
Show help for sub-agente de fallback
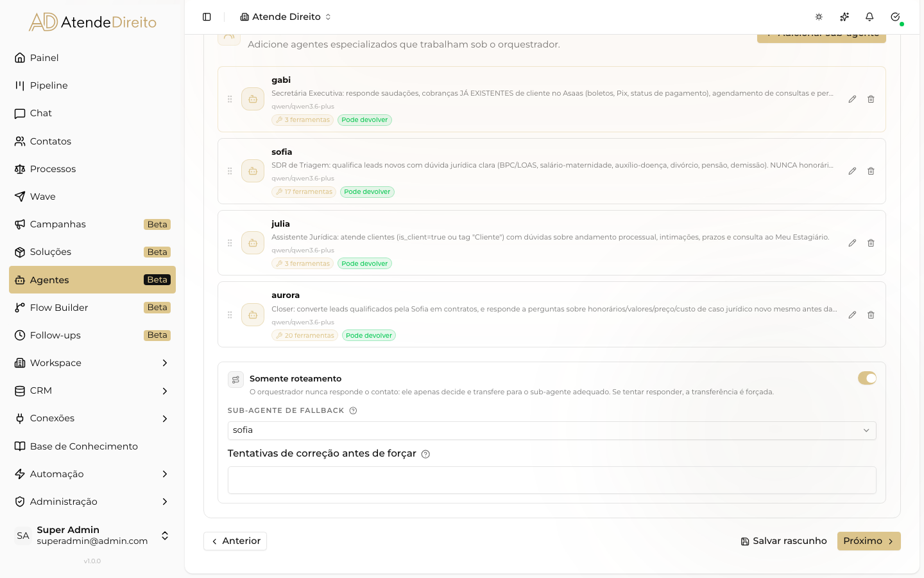click(x=353, y=411)
